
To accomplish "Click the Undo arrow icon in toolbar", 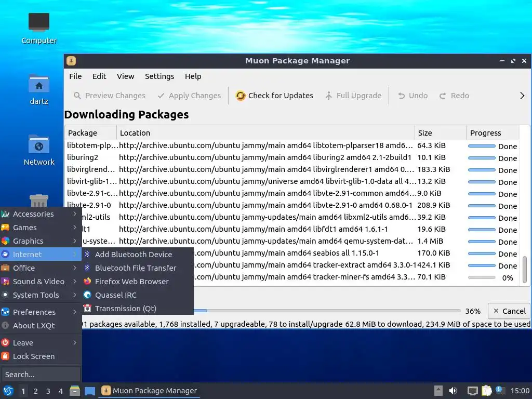I will coord(401,96).
